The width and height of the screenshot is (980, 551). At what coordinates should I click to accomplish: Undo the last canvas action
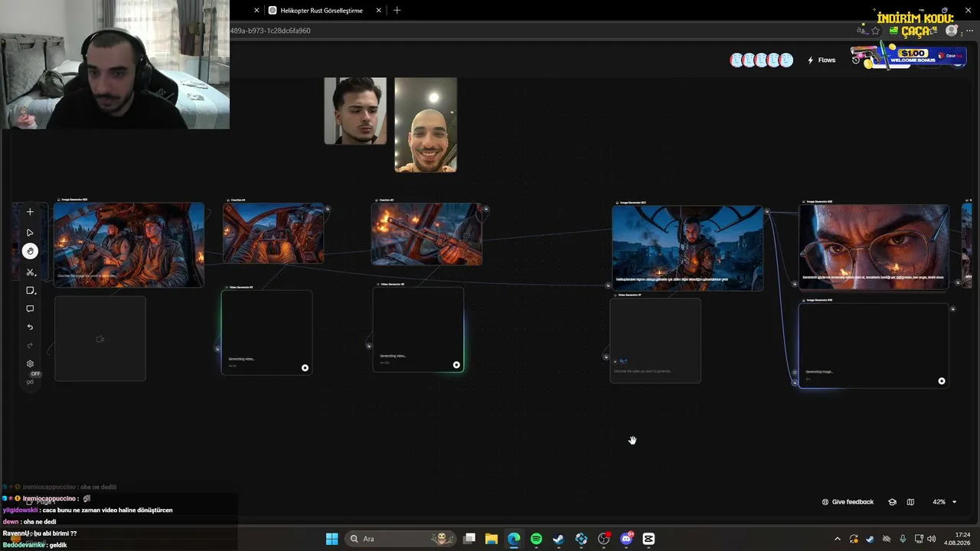pos(30,328)
